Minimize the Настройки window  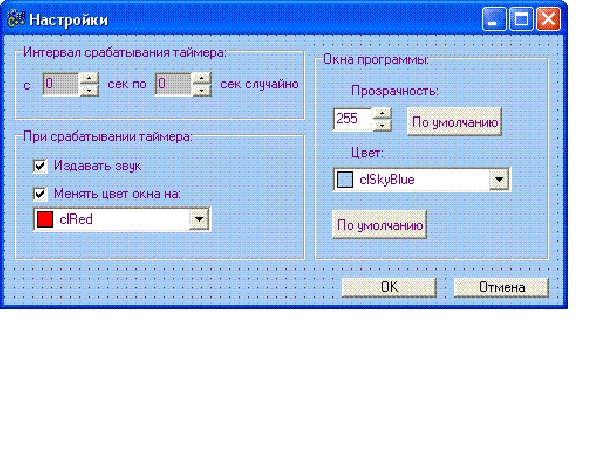click(494, 19)
